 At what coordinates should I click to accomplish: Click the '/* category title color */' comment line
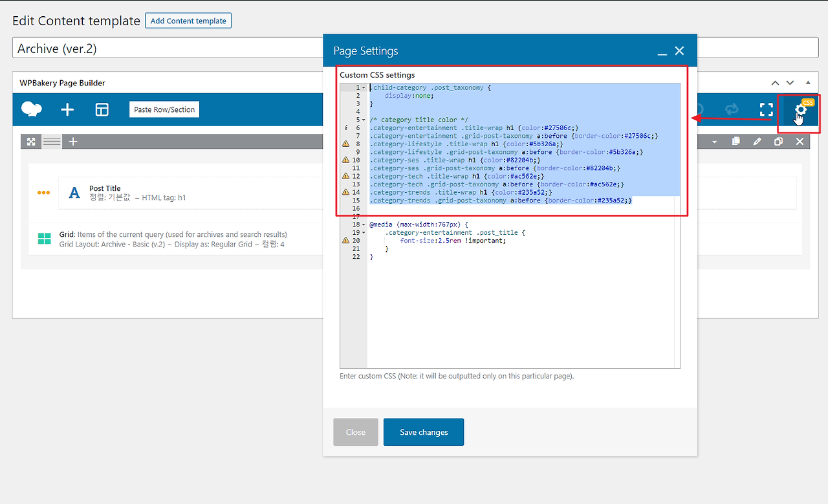(x=419, y=120)
